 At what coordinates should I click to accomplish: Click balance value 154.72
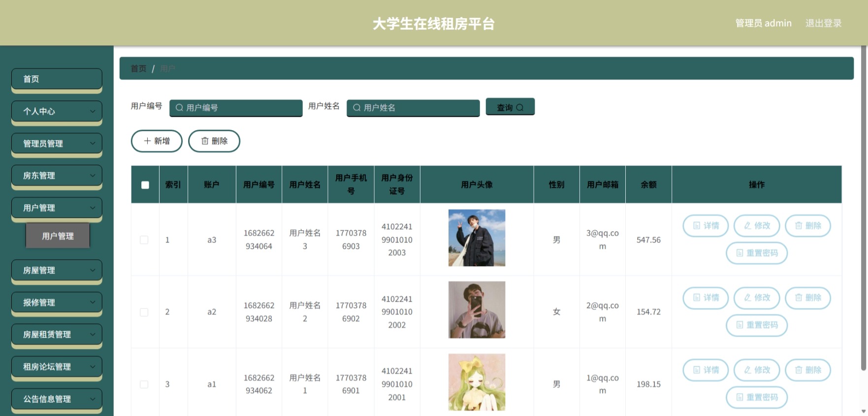648,312
